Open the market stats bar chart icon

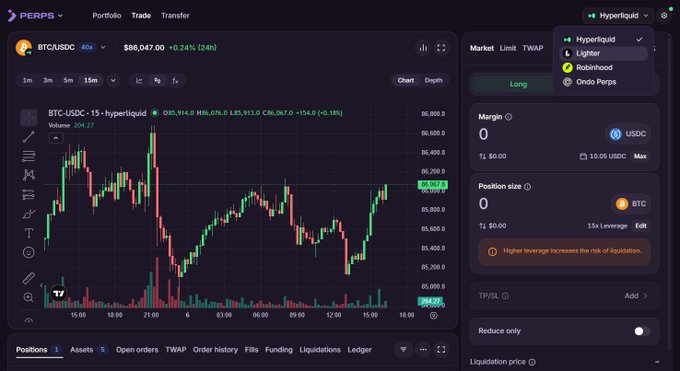(423, 48)
